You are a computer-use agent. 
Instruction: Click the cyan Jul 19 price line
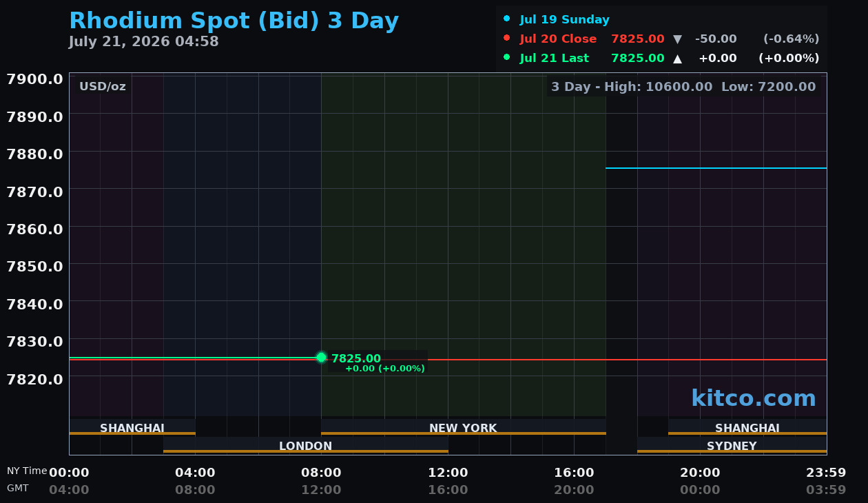click(716, 168)
